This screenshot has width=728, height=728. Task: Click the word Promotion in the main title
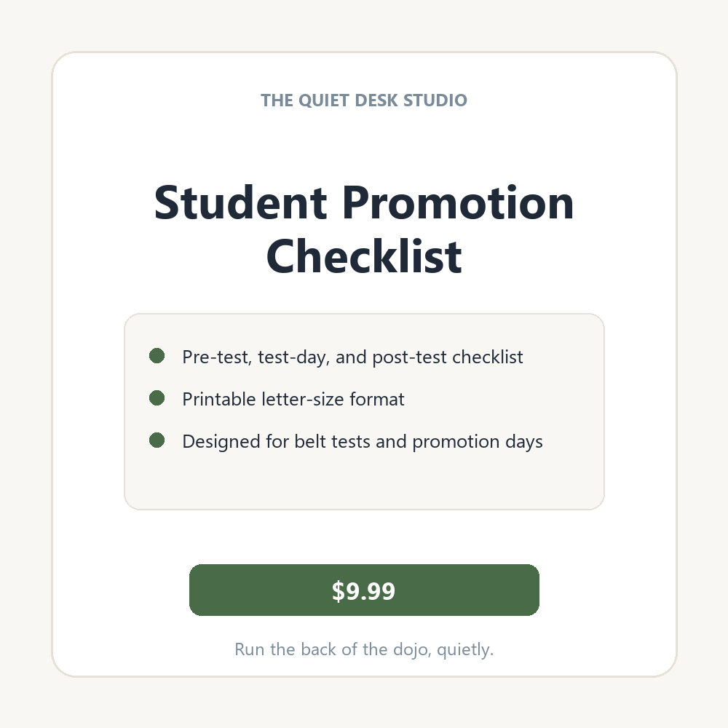coord(458,202)
